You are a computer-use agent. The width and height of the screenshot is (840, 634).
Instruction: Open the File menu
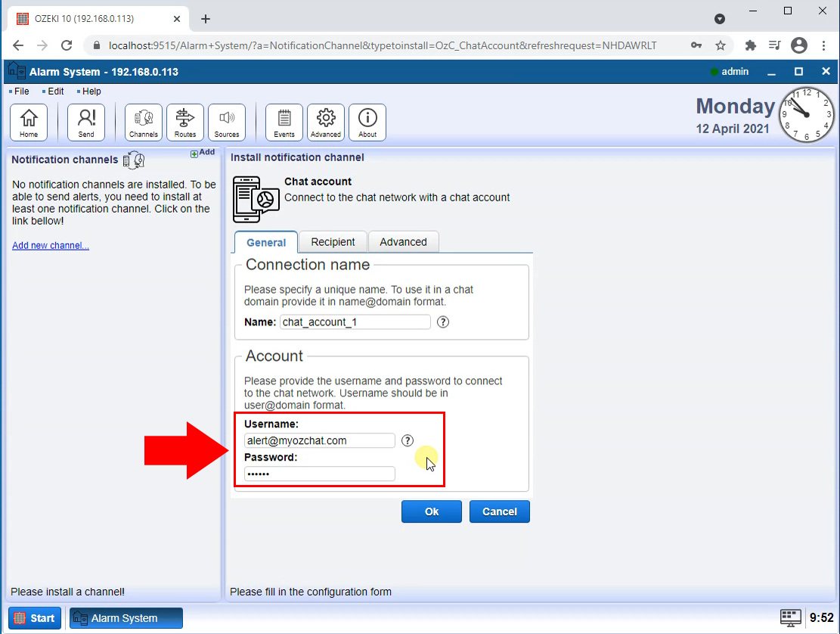(20, 91)
